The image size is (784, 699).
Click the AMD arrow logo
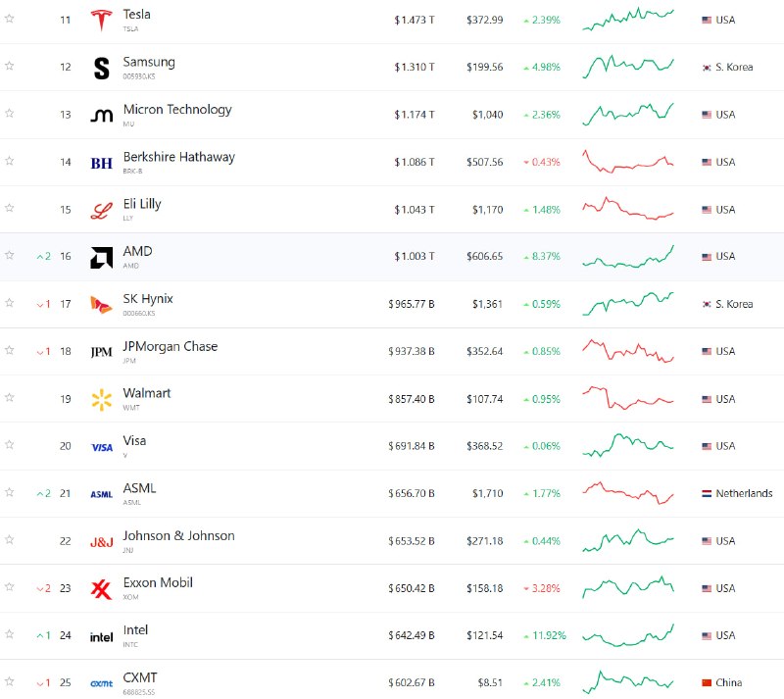[x=102, y=258]
